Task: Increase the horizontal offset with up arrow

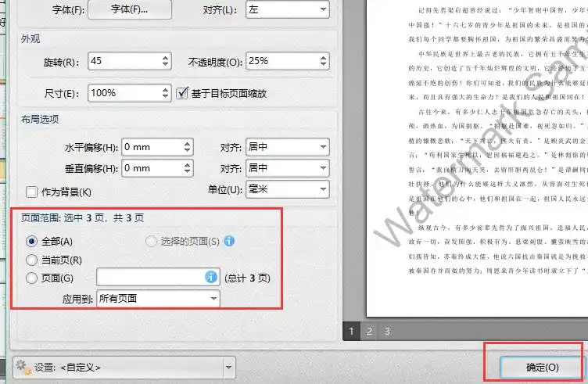Action: [187, 144]
